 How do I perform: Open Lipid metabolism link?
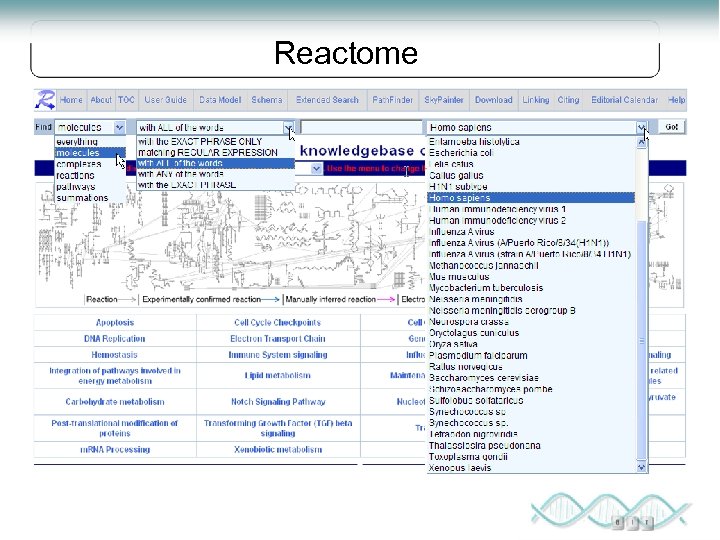point(278,375)
